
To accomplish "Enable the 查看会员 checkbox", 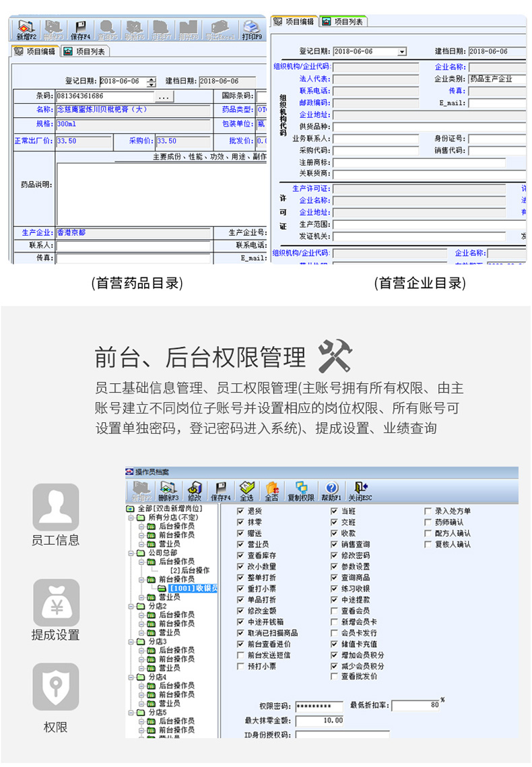I will tap(334, 611).
